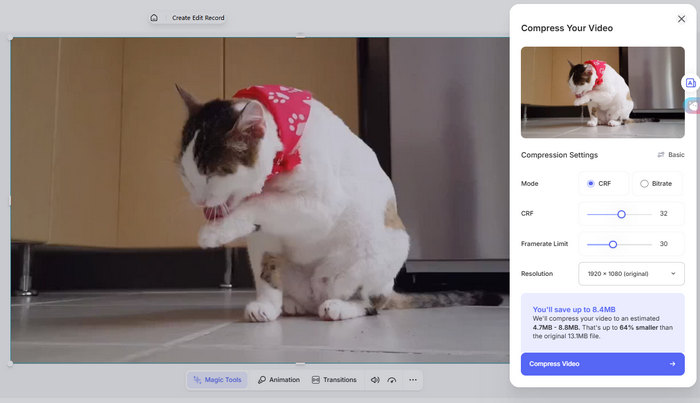Select the CRF mode radio button
Image resolution: width=700 pixels, height=403 pixels.
click(x=591, y=183)
